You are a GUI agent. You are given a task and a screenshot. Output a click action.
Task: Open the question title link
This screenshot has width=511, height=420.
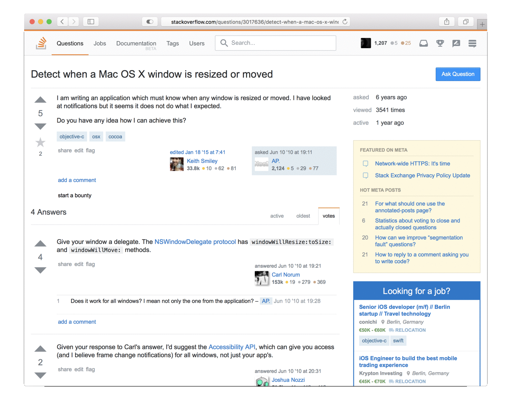(152, 74)
